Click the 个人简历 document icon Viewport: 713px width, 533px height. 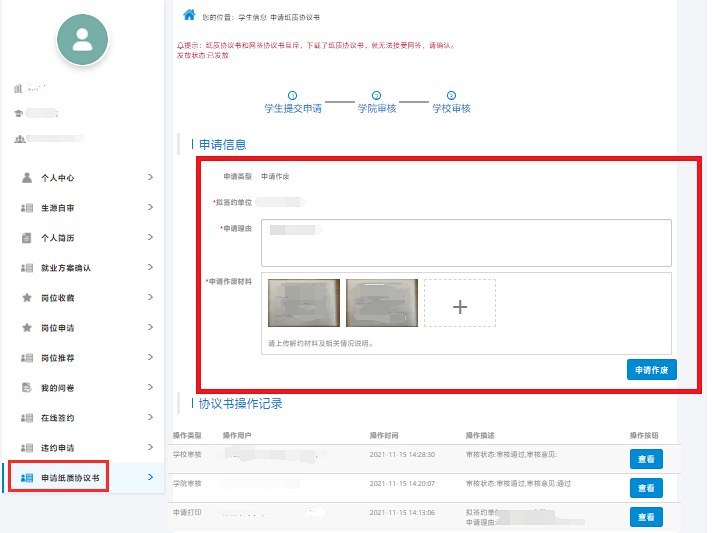[x=27, y=238]
